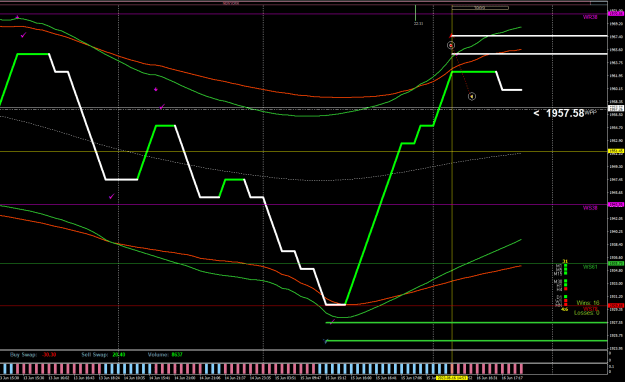
Task: Click the small rectangle label at top of yellow line
Action: pos(480,8)
